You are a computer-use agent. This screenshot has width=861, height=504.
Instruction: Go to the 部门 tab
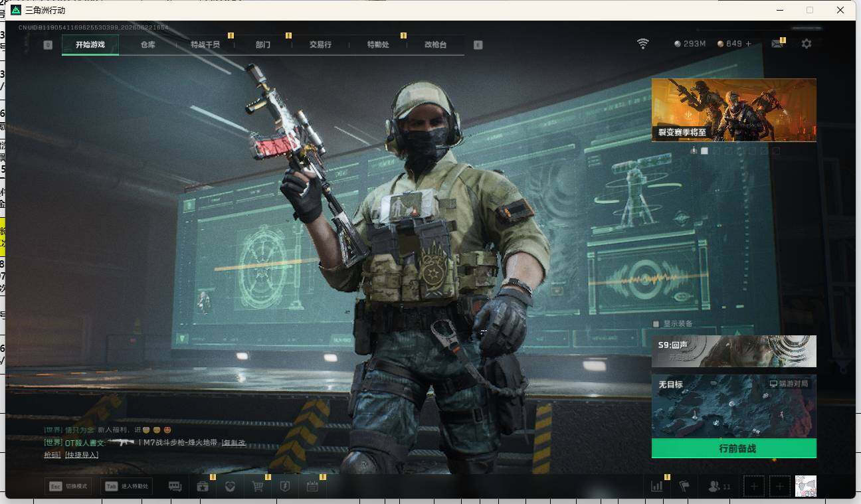pyautogui.click(x=263, y=44)
